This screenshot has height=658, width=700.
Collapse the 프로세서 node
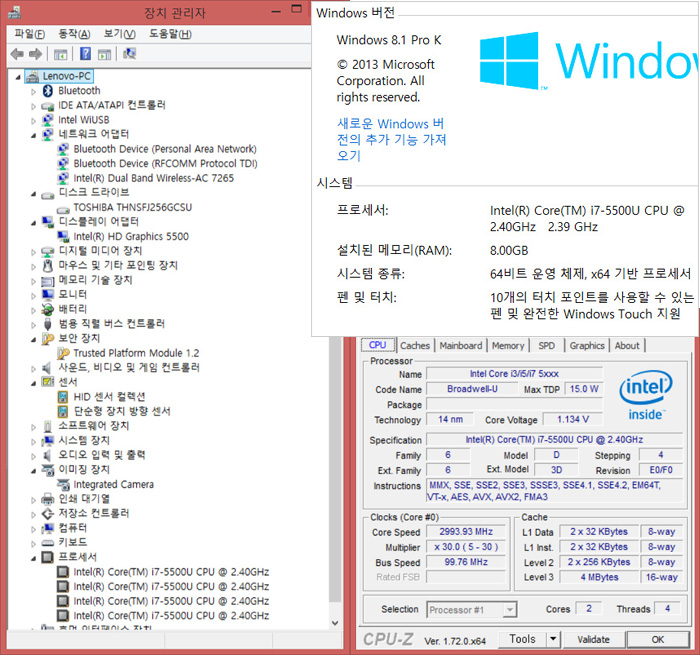(33, 558)
